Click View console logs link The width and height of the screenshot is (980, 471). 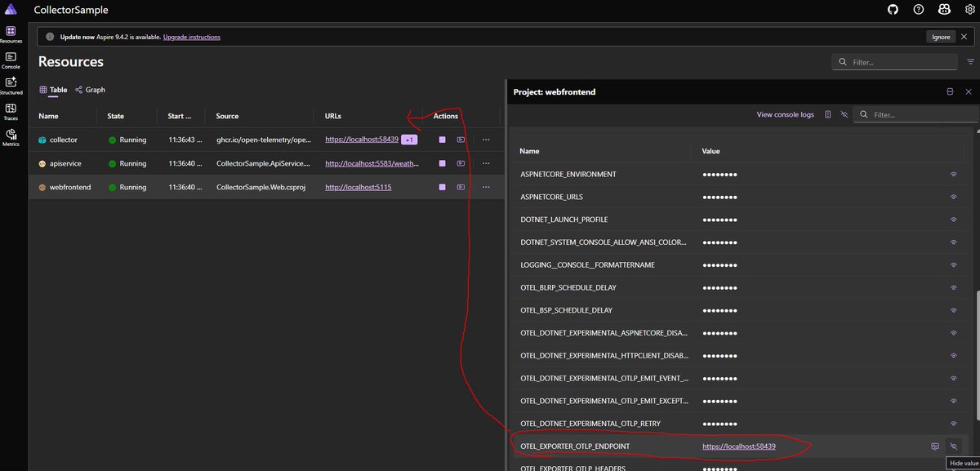[x=786, y=115]
